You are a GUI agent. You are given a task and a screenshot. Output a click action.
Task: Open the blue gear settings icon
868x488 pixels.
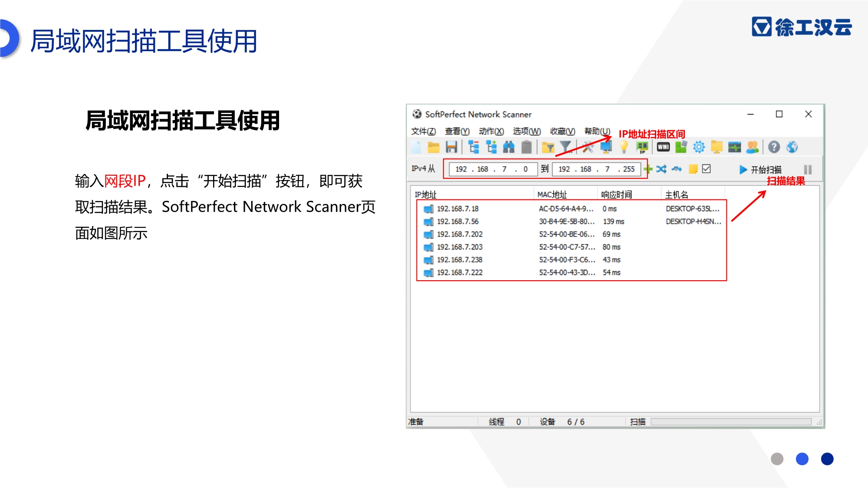pos(699,147)
